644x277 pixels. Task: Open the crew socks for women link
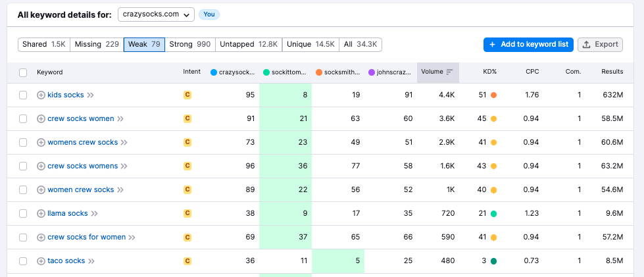point(87,237)
